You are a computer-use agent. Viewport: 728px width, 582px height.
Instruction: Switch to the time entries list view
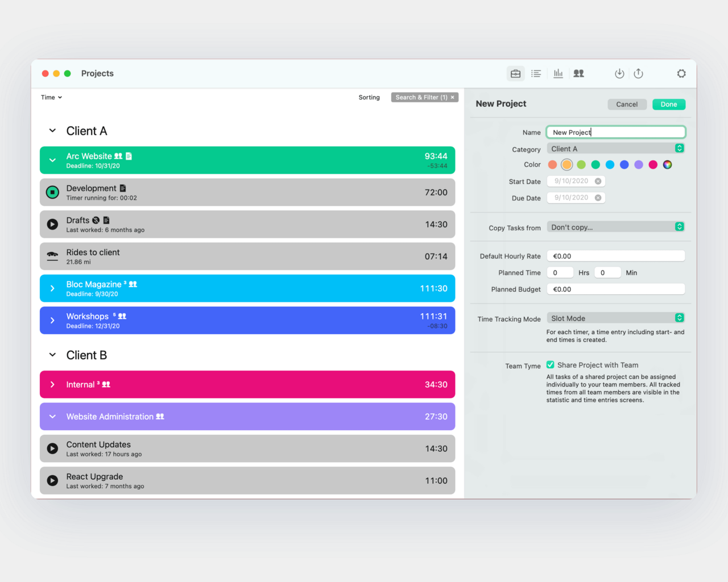(x=536, y=74)
